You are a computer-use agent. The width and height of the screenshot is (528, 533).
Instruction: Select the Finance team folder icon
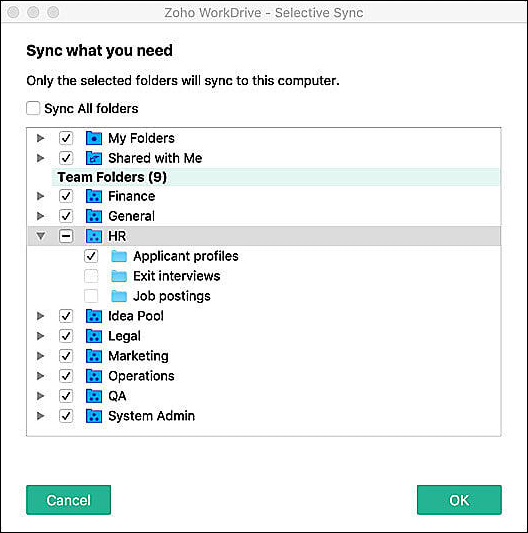click(94, 196)
